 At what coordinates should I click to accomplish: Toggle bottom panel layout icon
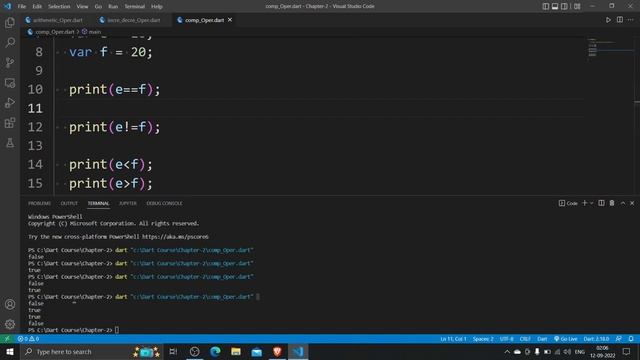tap(555, 6)
